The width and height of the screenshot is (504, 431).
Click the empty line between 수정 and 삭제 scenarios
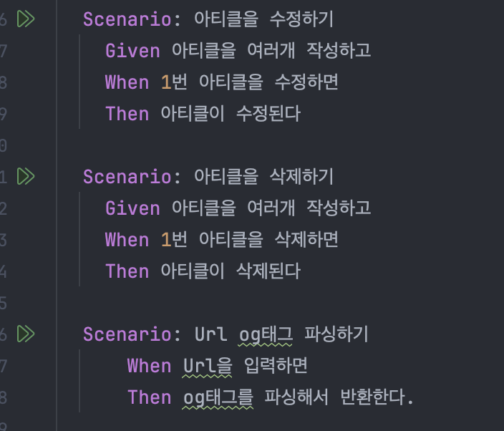coord(280,145)
